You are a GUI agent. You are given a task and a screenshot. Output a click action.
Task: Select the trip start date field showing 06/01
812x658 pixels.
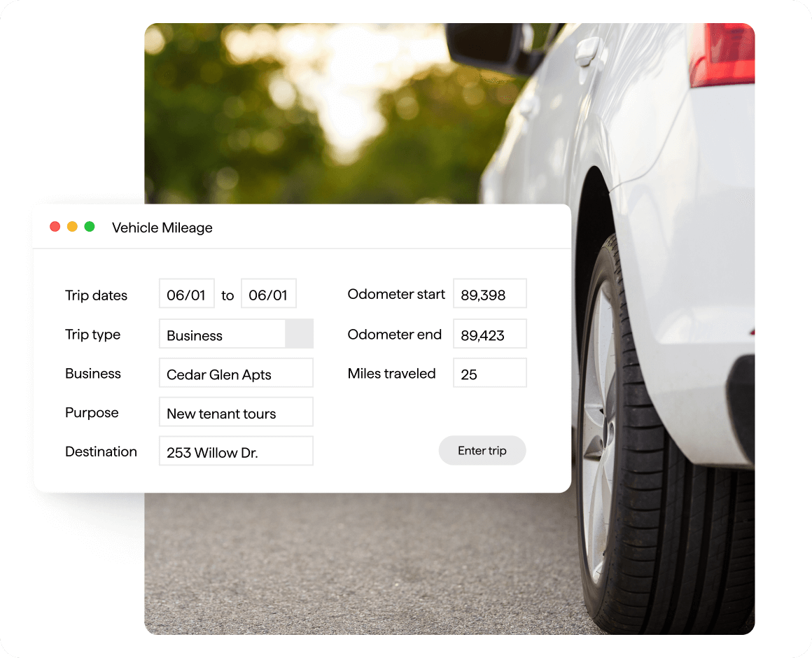(x=187, y=293)
